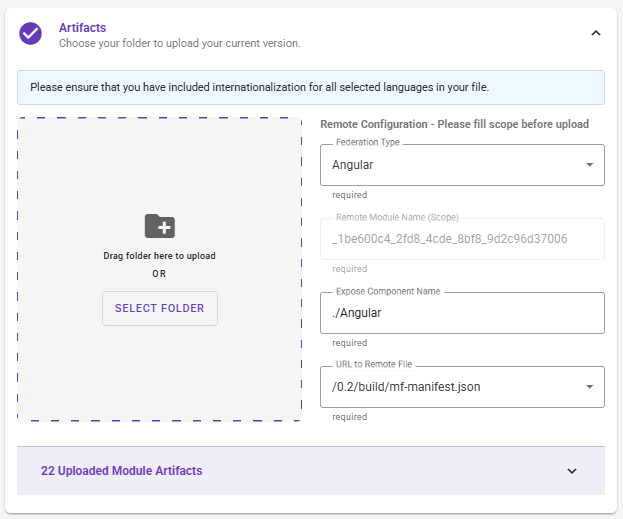The height and width of the screenshot is (519, 623).
Task: Open the Federation Type dropdown arrow
Action: pyautogui.click(x=590, y=165)
